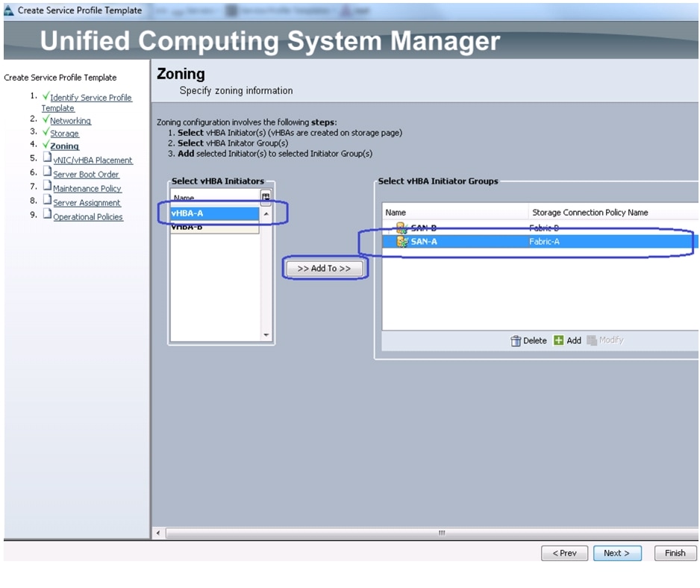Click green checkmark beside Networking
Screen dimensions: 700x588
[x=46, y=119]
